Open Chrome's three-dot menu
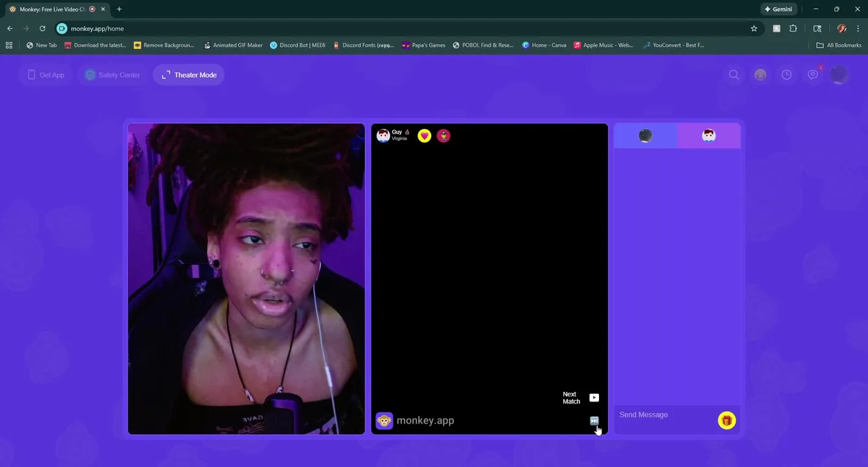 (858, 29)
